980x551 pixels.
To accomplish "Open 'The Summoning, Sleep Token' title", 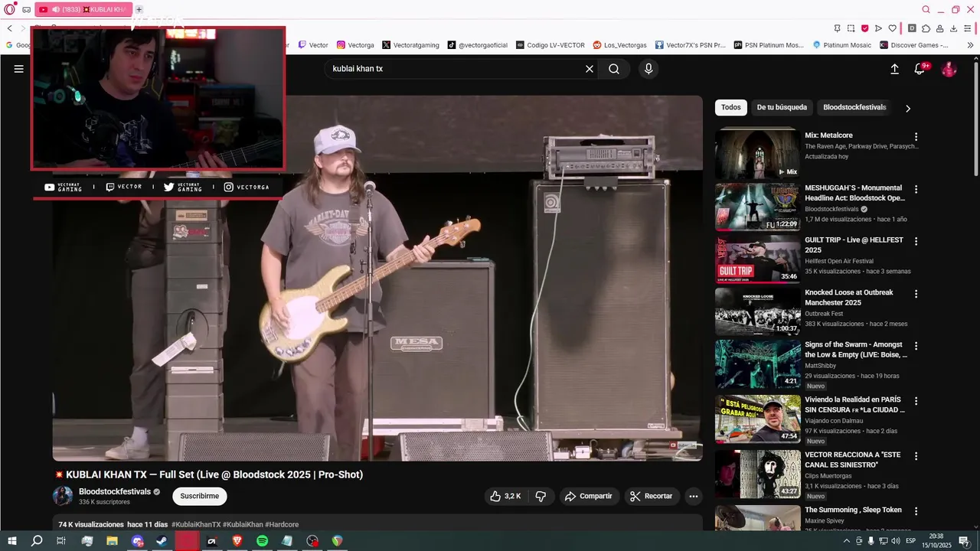I will [x=853, y=510].
